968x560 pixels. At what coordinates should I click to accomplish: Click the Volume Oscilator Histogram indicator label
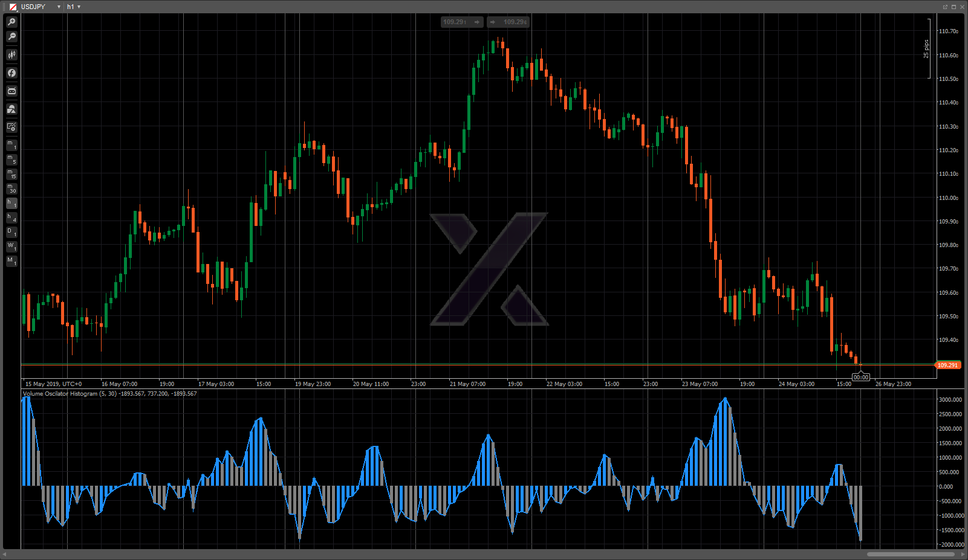109,394
